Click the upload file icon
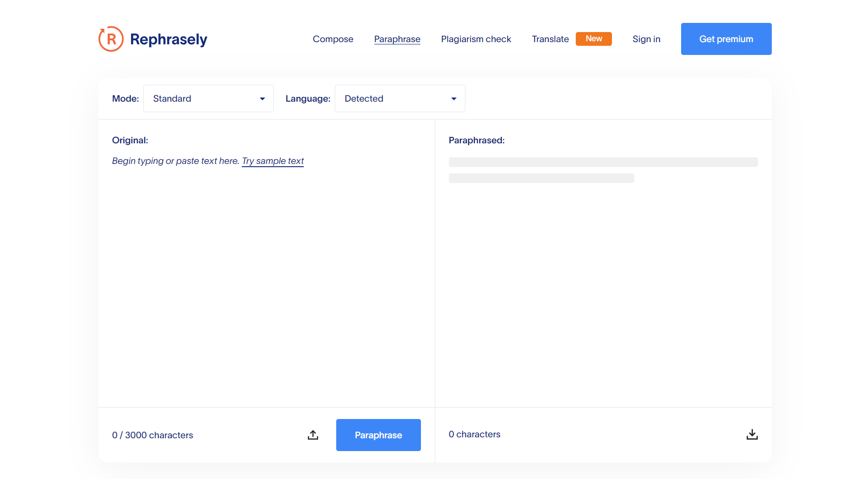 [x=313, y=435]
